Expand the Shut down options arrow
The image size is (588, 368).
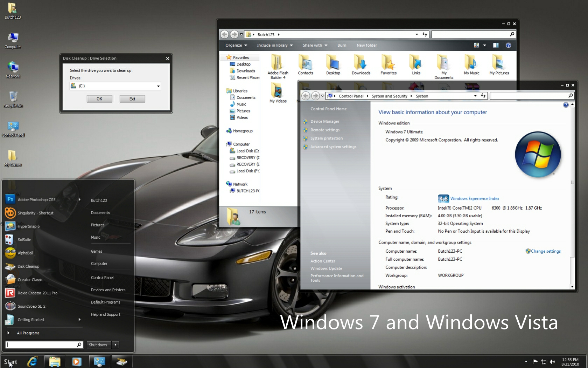click(115, 345)
